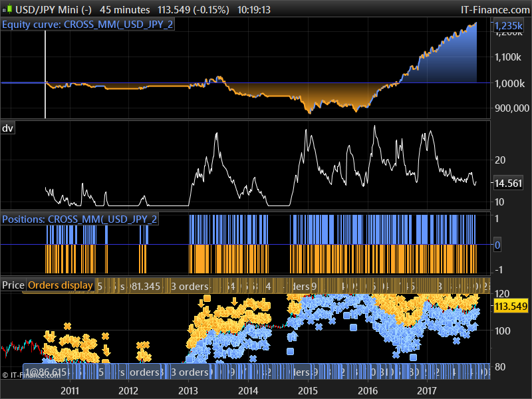Select the orange 81.345 order label

[146, 286]
